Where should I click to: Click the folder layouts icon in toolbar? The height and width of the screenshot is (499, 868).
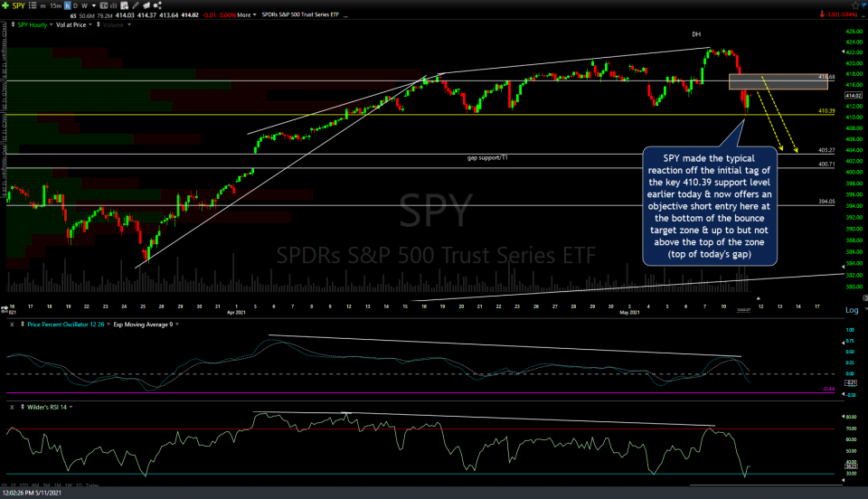click(146, 5)
